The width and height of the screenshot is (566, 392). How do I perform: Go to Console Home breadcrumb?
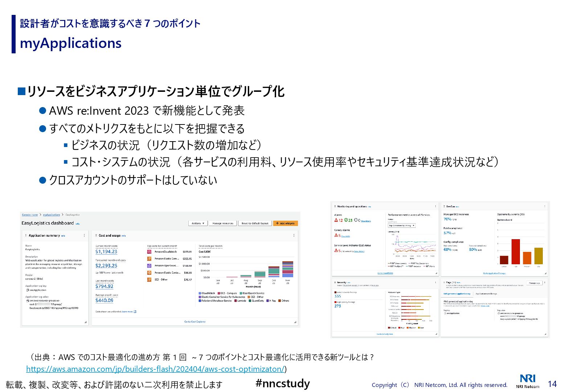click(30, 215)
